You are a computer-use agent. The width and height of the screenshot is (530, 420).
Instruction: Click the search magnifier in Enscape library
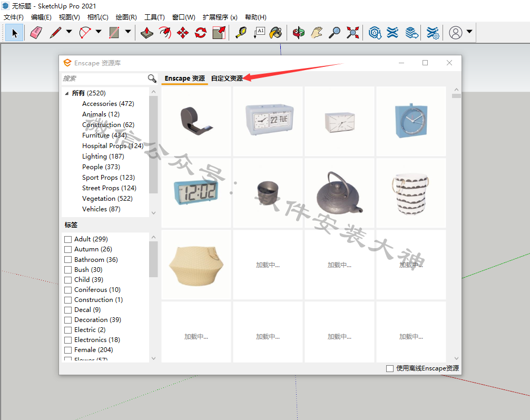click(152, 79)
